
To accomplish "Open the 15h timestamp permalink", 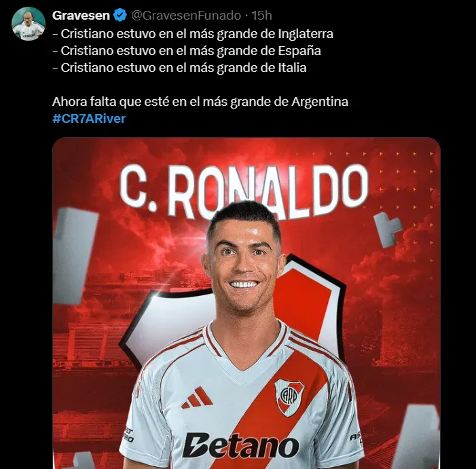I will (261, 15).
